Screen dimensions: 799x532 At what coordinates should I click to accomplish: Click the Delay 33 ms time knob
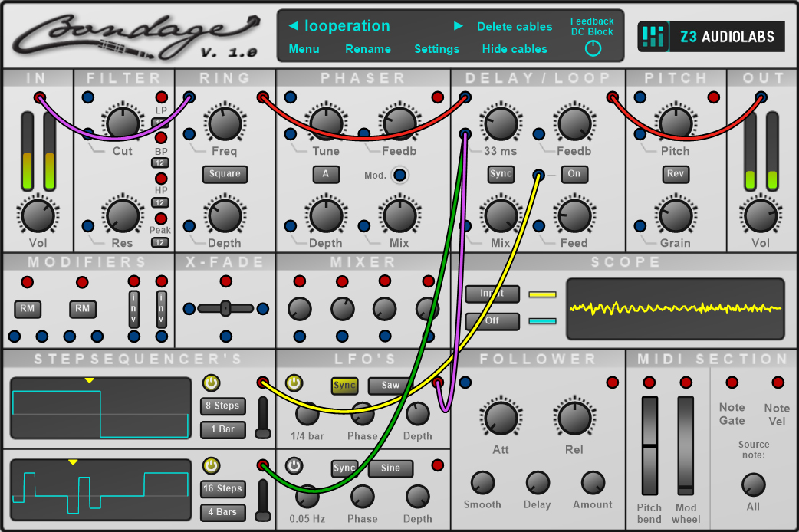(501, 123)
